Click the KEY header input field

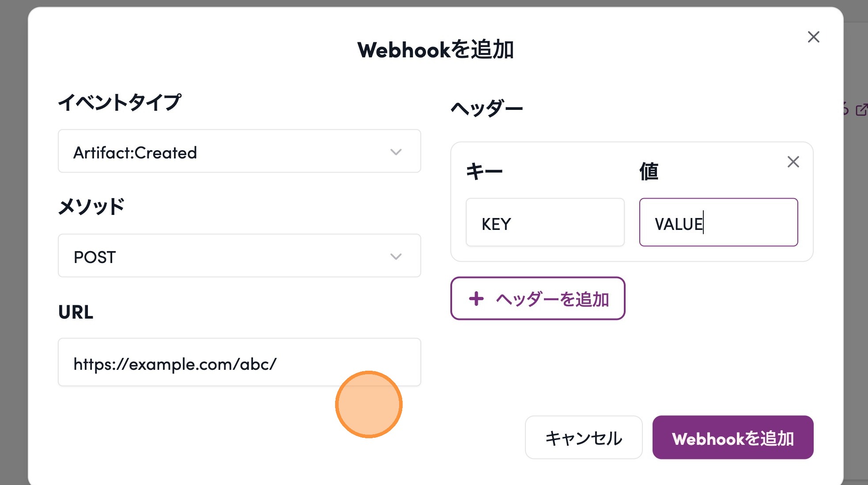545,223
